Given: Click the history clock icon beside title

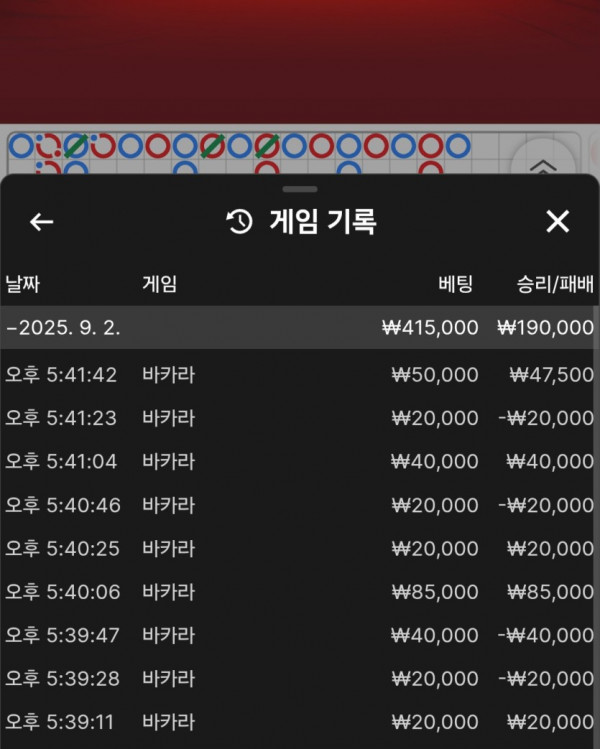Looking at the screenshot, I should [x=240, y=222].
